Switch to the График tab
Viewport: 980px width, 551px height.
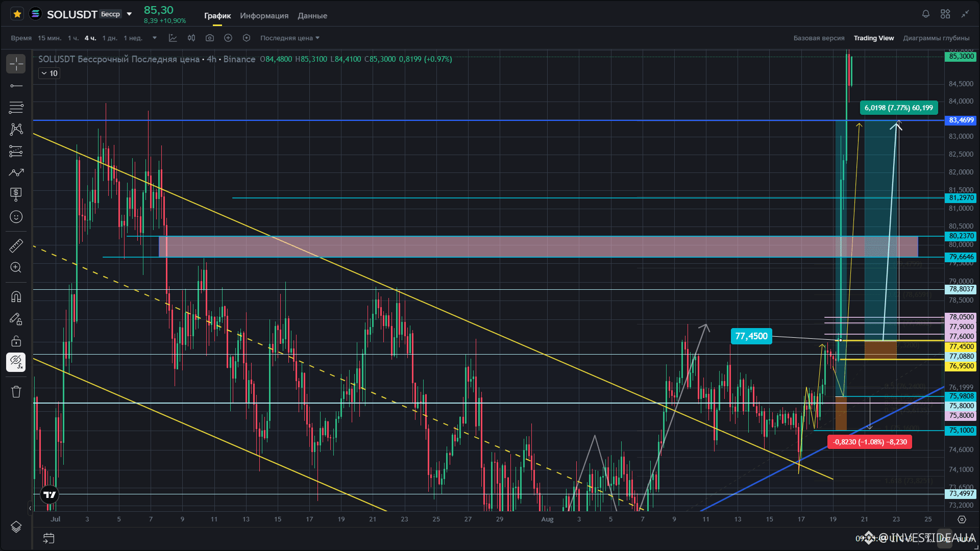(217, 16)
